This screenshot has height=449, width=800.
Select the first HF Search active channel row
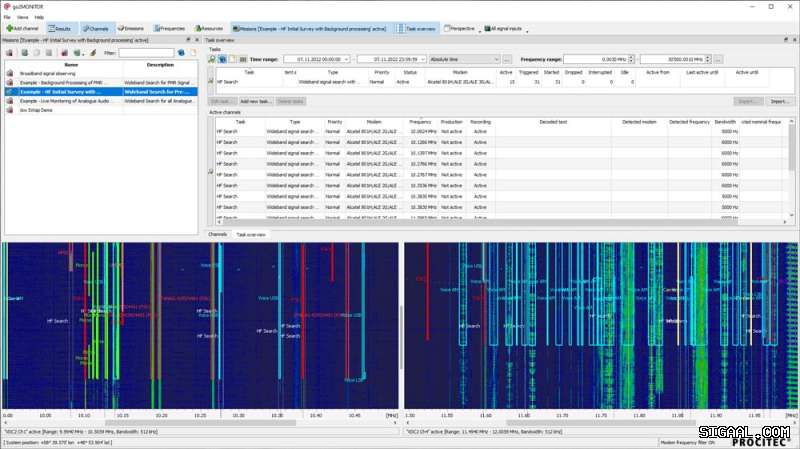point(502,132)
